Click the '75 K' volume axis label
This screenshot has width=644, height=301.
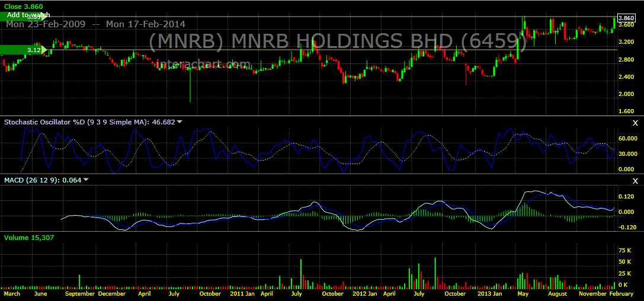(626, 251)
